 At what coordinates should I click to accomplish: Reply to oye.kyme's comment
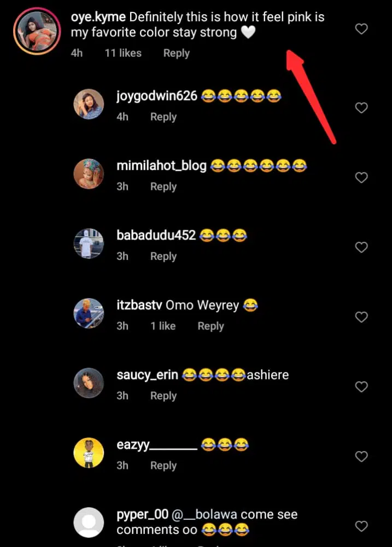tap(176, 53)
